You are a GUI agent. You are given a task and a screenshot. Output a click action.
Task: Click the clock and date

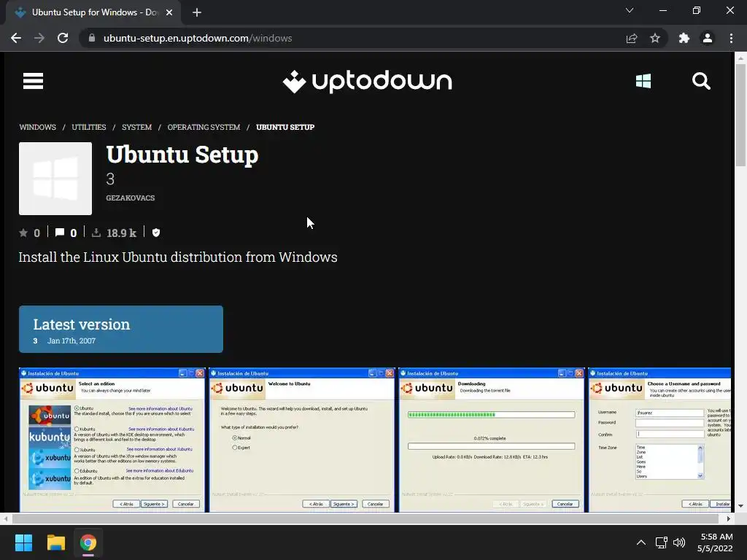click(715, 542)
